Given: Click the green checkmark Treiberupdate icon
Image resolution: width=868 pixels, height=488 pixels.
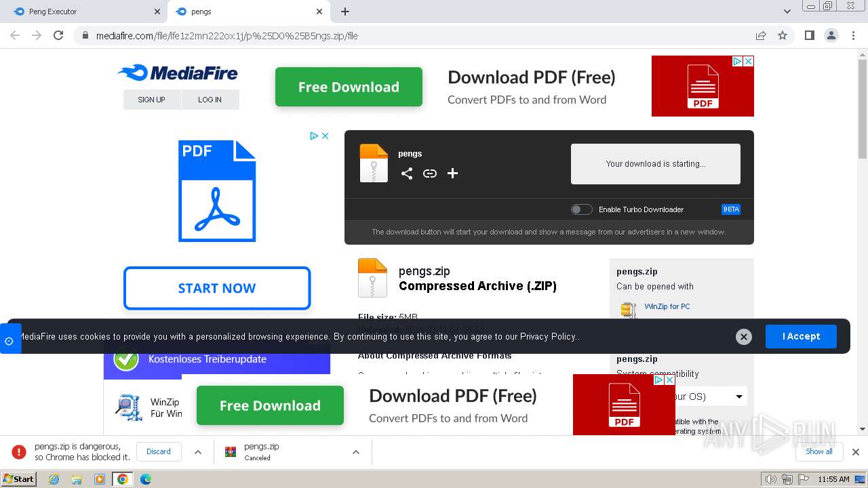Looking at the screenshot, I should pyautogui.click(x=126, y=359).
